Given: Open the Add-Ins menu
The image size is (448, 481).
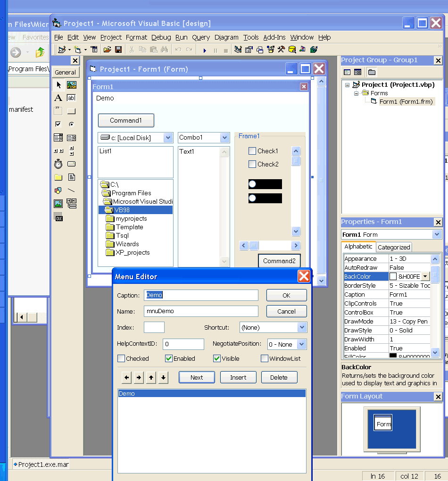Looking at the screenshot, I should (274, 37).
